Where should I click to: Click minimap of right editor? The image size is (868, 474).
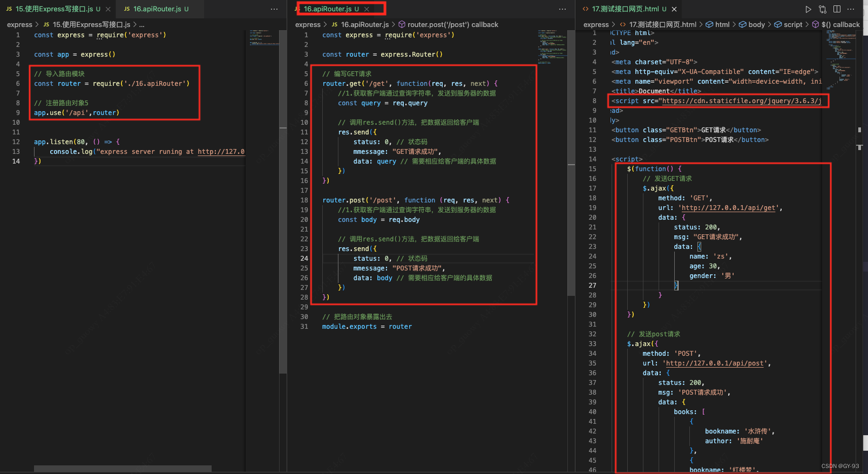point(841,59)
